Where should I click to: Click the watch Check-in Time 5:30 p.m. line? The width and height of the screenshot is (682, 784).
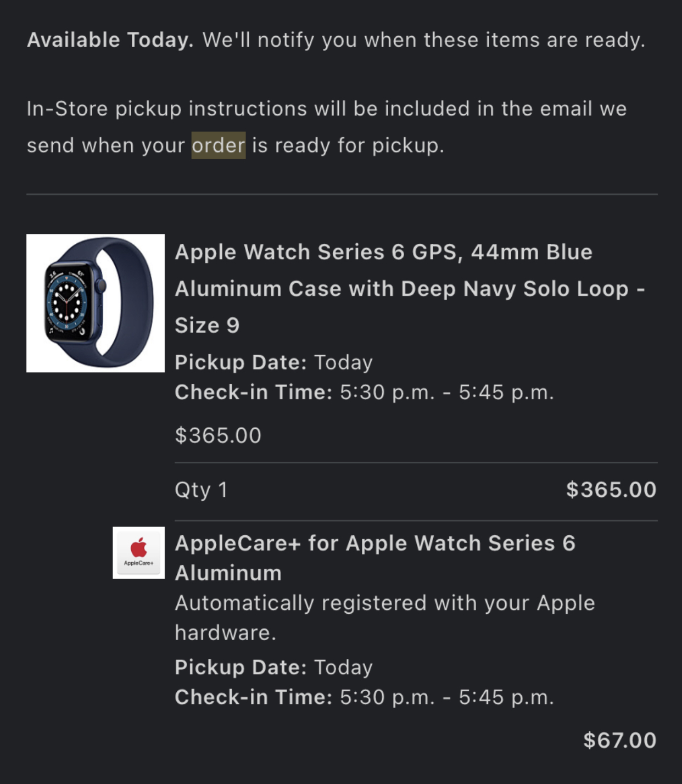point(364,392)
